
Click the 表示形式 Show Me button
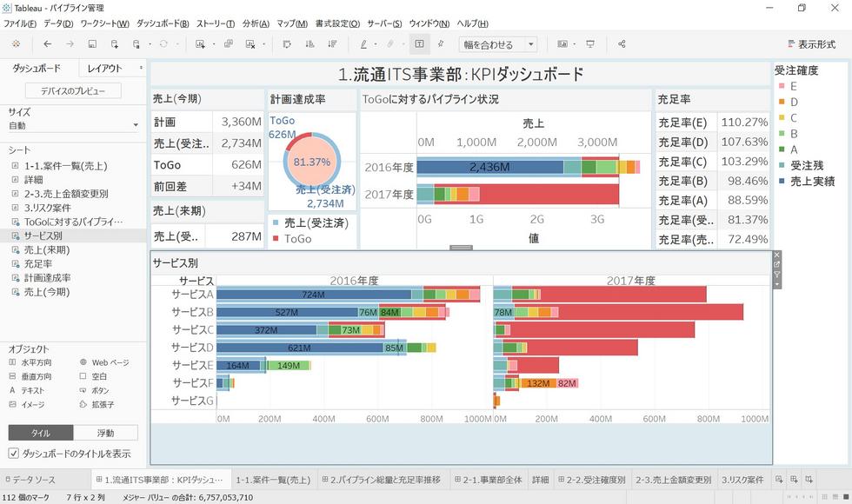pyautogui.click(x=810, y=44)
